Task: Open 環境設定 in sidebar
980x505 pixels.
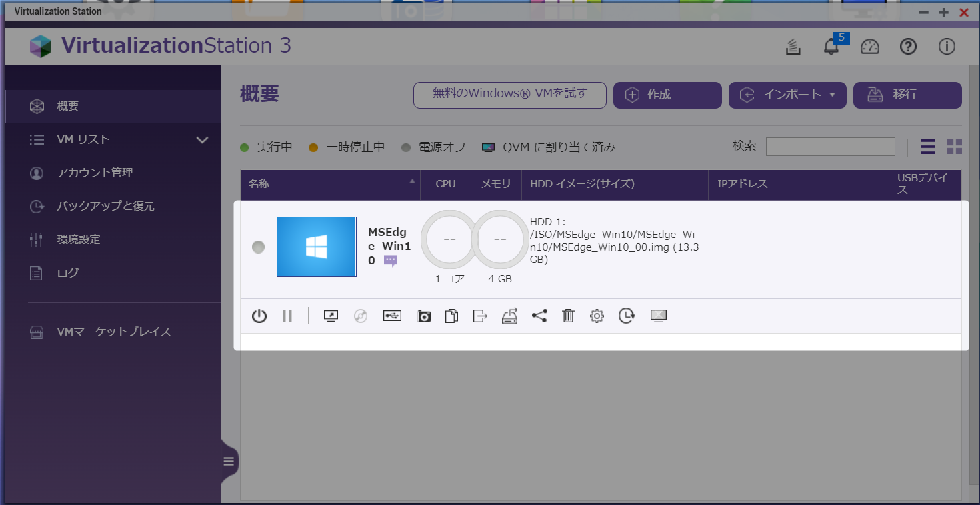Action: pos(113,239)
